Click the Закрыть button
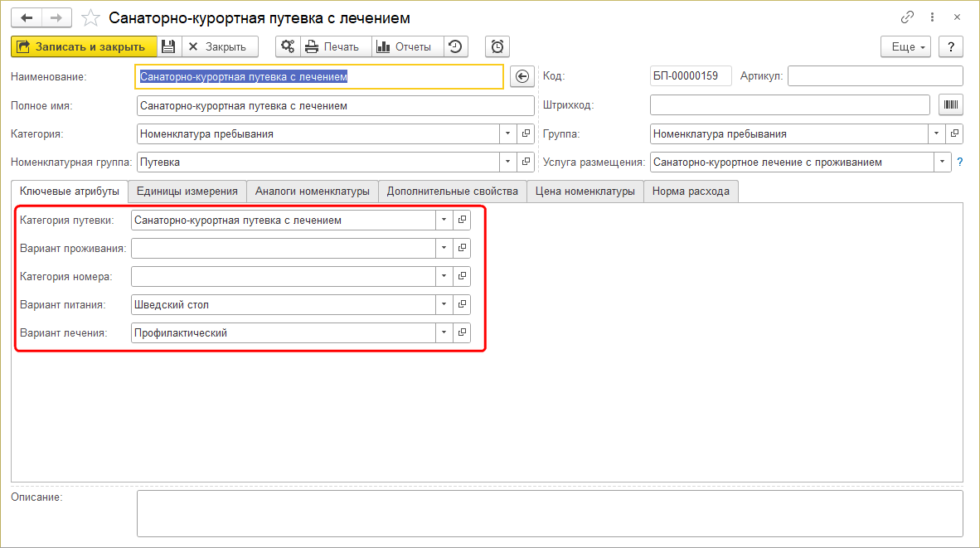 tap(220, 47)
